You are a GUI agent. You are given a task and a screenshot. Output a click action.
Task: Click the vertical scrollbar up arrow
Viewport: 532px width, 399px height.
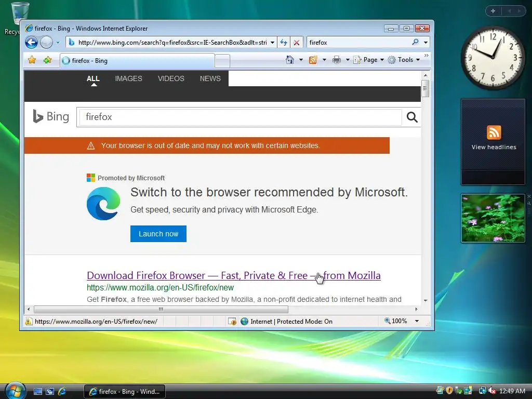425,75
